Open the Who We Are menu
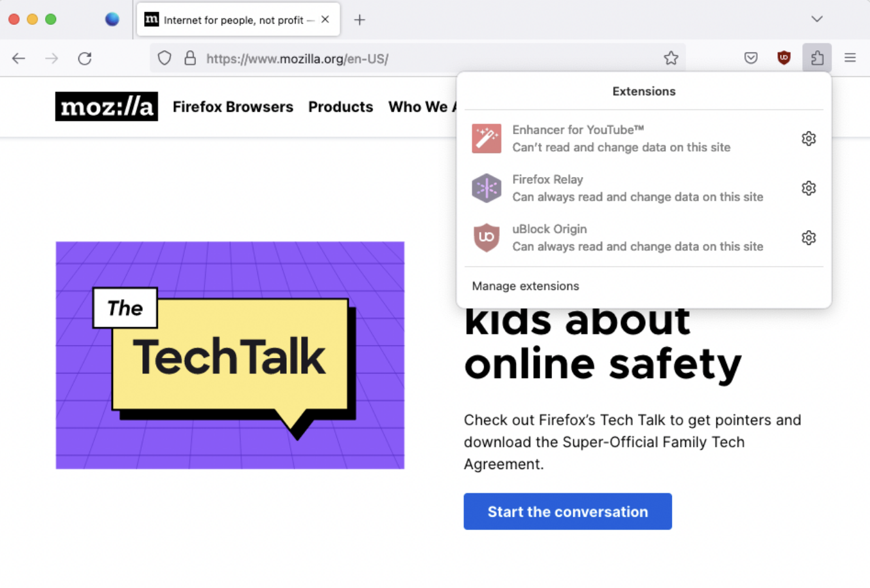Screen dimensions: 870x588 [422, 106]
